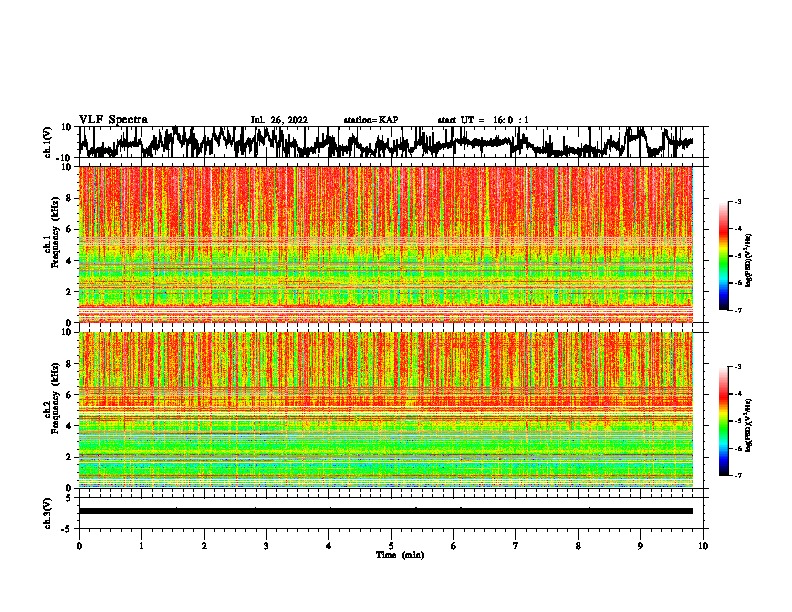The image size is (792, 612).
Task: Click the "2" tick on ch.1 Frequency axis
Action: tap(70, 291)
